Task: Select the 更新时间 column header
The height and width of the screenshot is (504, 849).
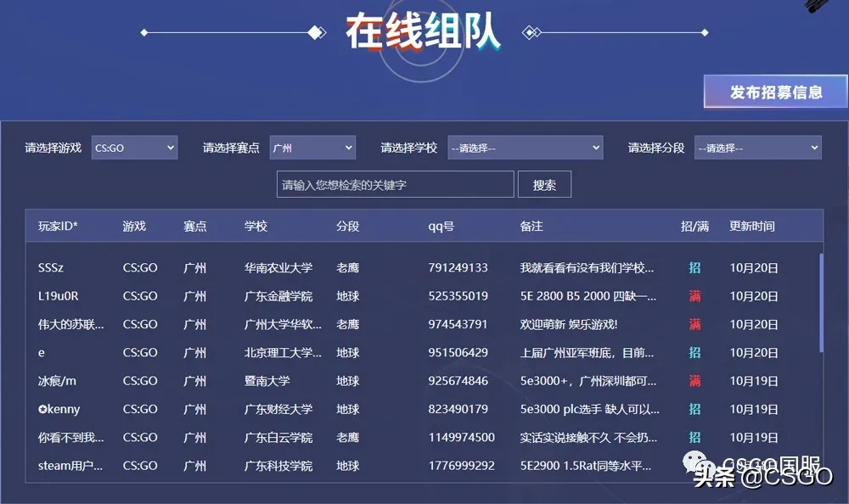Action: click(x=752, y=227)
